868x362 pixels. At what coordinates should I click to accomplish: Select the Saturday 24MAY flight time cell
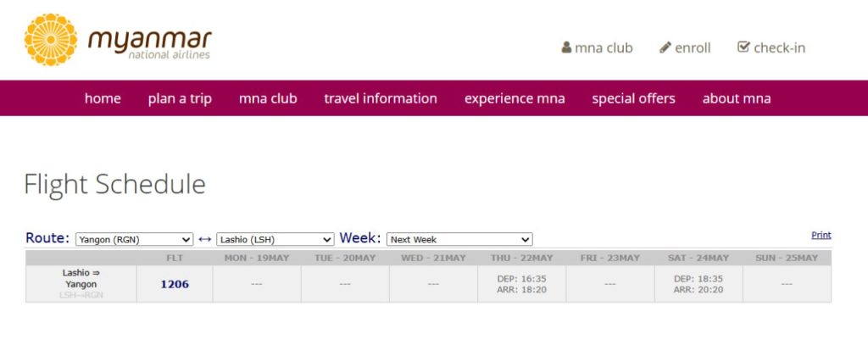click(x=698, y=284)
